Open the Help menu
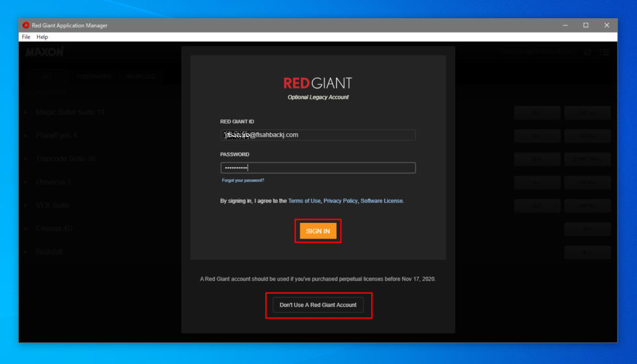637x364 pixels. (42, 37)
